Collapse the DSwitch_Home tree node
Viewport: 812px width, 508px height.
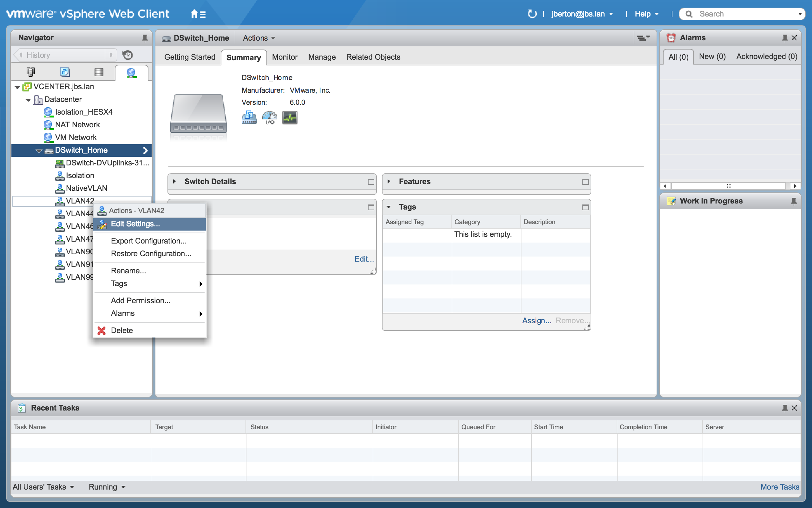click(x=39, y=150)
